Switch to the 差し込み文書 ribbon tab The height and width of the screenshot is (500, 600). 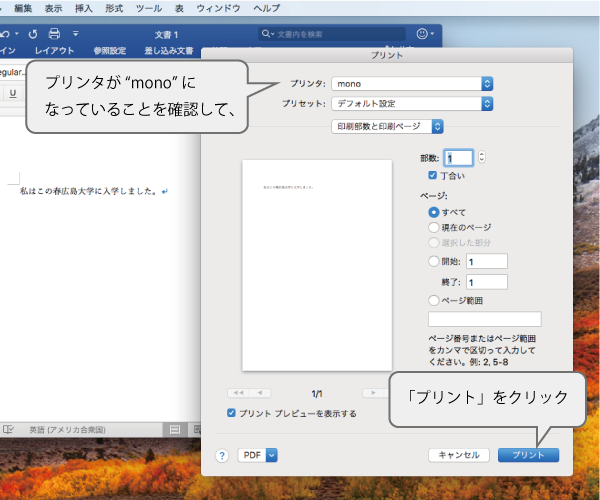169,50
